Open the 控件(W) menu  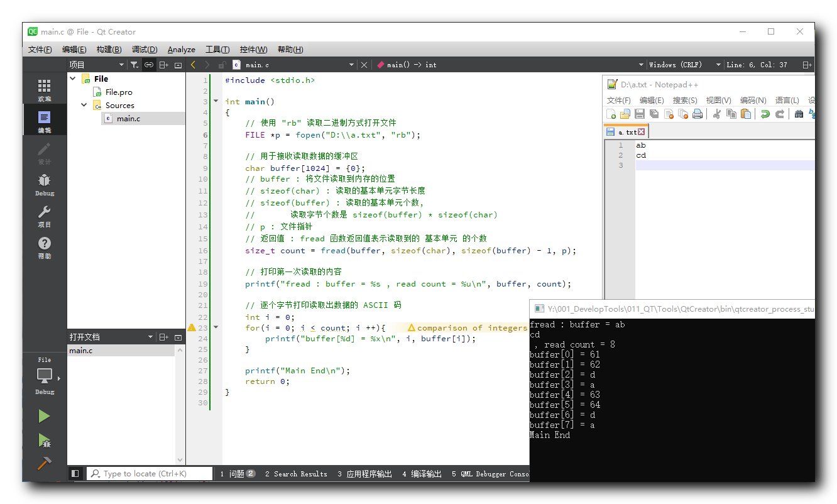click(x=253, y=50)
